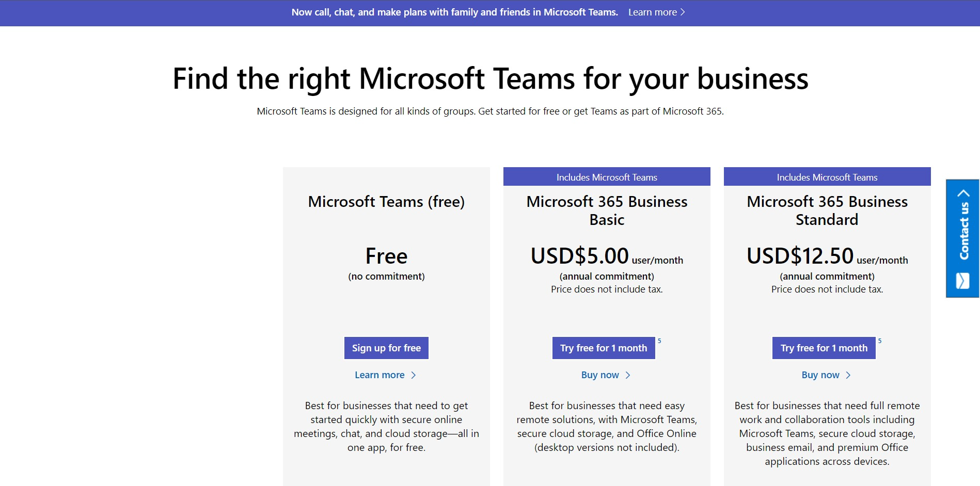The height and width of the screenshot is (486, 980).
Task: Click Sign up for free button
Action: [x=386, y=348]
